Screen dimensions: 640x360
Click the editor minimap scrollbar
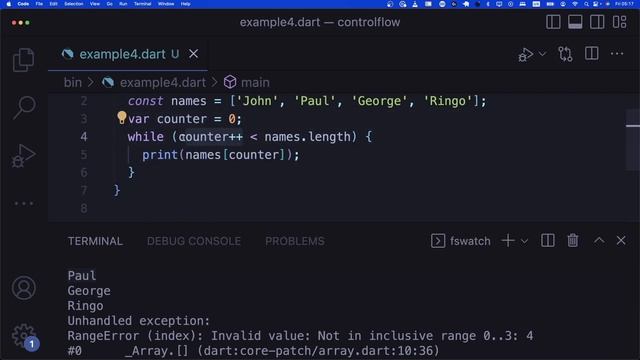(633, 140)
